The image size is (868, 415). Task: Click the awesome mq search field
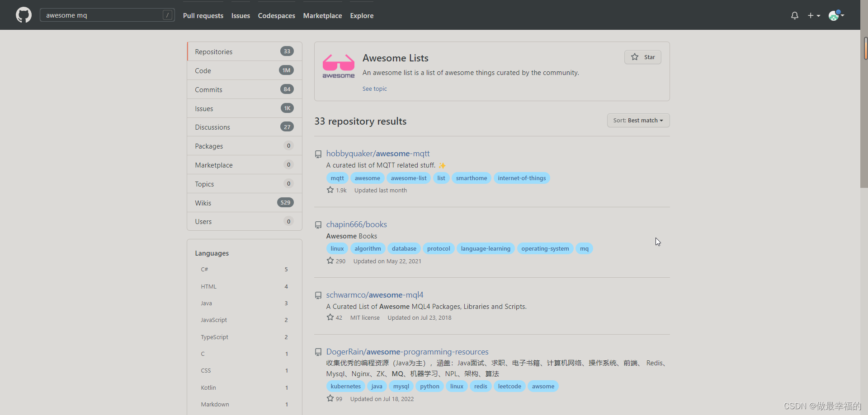coord(107,15)
